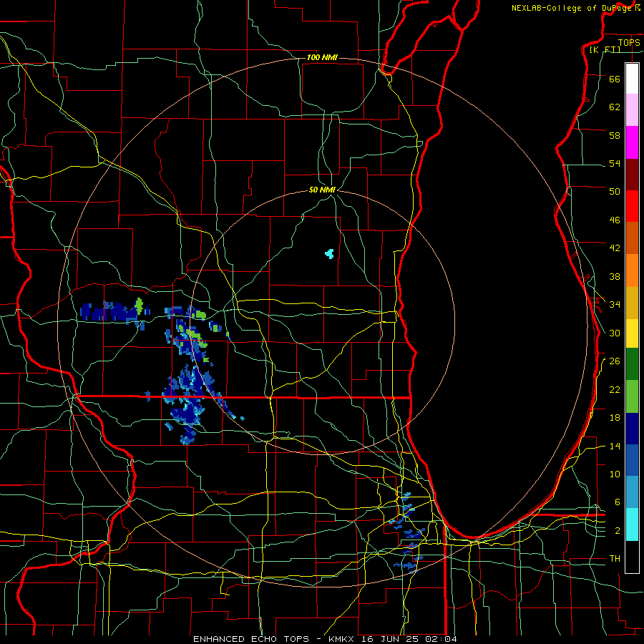Image resolution: width=644 pixels, height=644 pixels.
Task: Click the dark orange 42 kft legend swatch
Action: [632, 238]
